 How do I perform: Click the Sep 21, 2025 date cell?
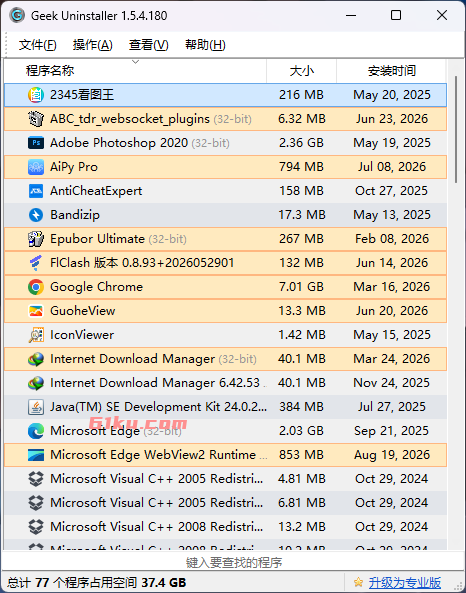click(391, 431)
